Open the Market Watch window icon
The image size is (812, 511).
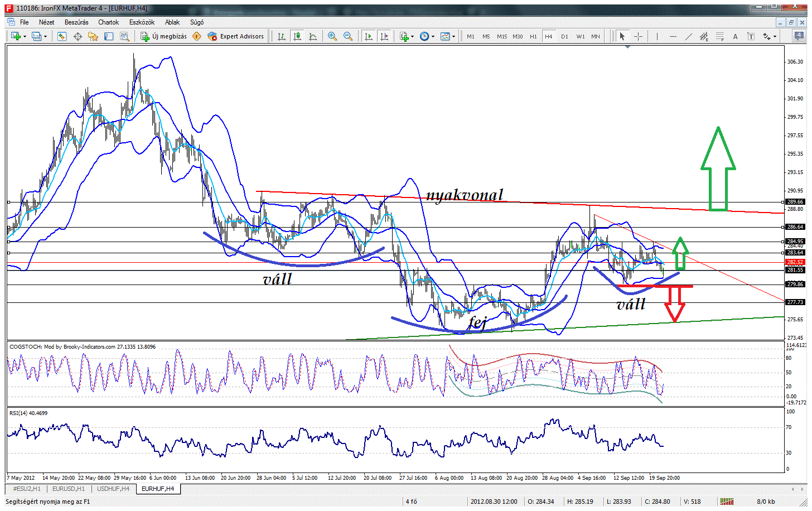pyautogui.click(x=62, y=36)
